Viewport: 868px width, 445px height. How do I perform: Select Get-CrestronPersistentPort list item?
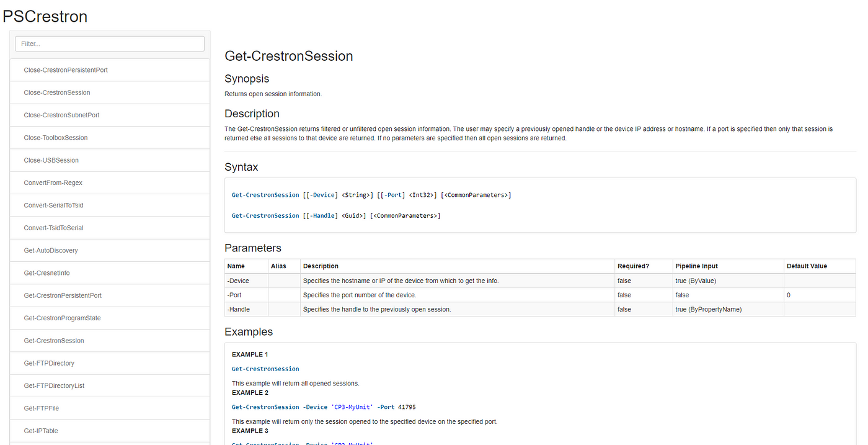click(x=110, y=295)
